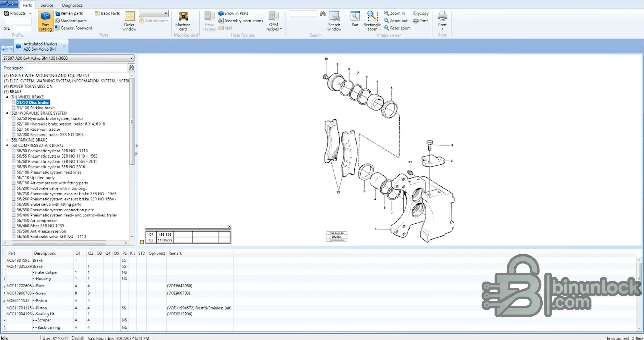
Task: Open the Part catalog tool
Action: click(x=46, y=21)
